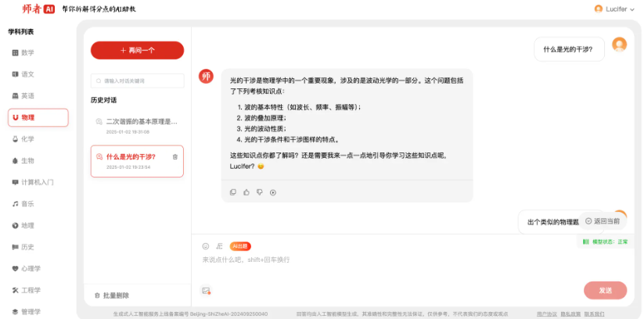Click the 心理学 heart icon

tap(15, 268)
